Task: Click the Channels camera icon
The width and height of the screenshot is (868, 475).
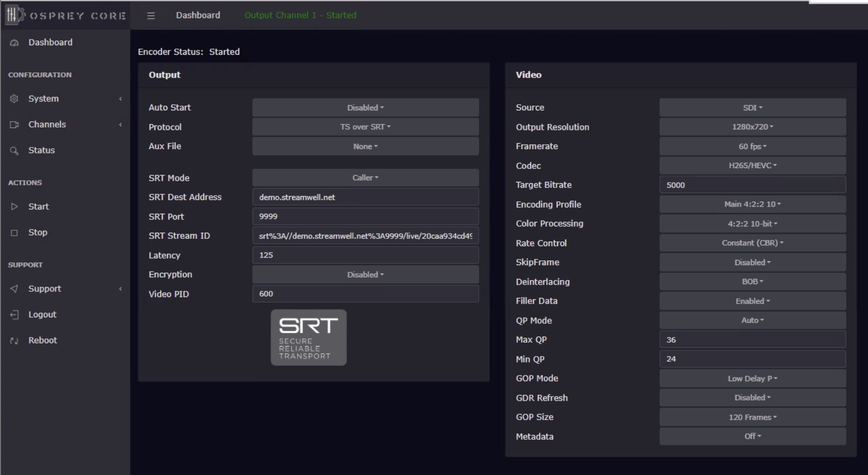Action: [14, 125]
